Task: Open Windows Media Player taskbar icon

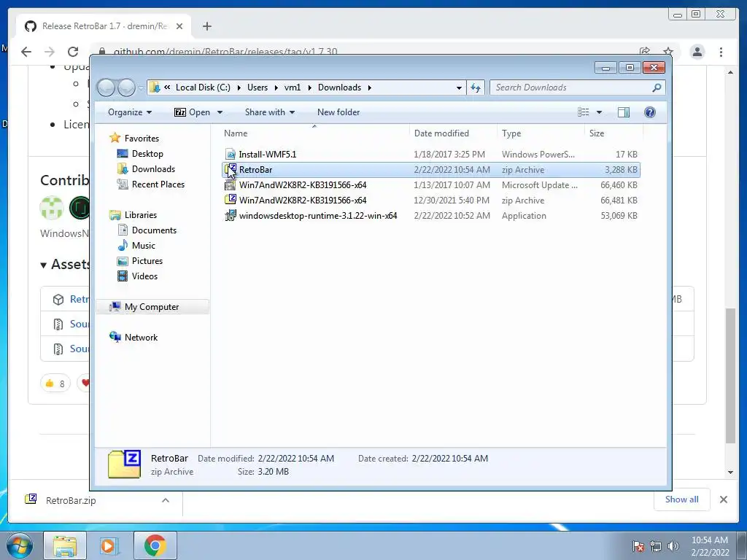Action: [x=109, y=545]
